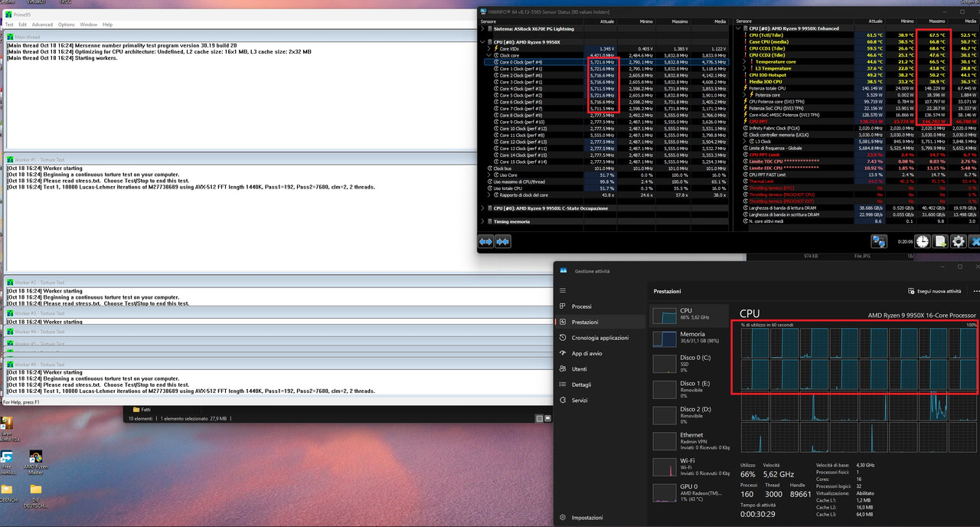The height and width of the screenshot is (527, 980).
Task: Click Cronologia applicazioni history icon
Action: point(563,338)
